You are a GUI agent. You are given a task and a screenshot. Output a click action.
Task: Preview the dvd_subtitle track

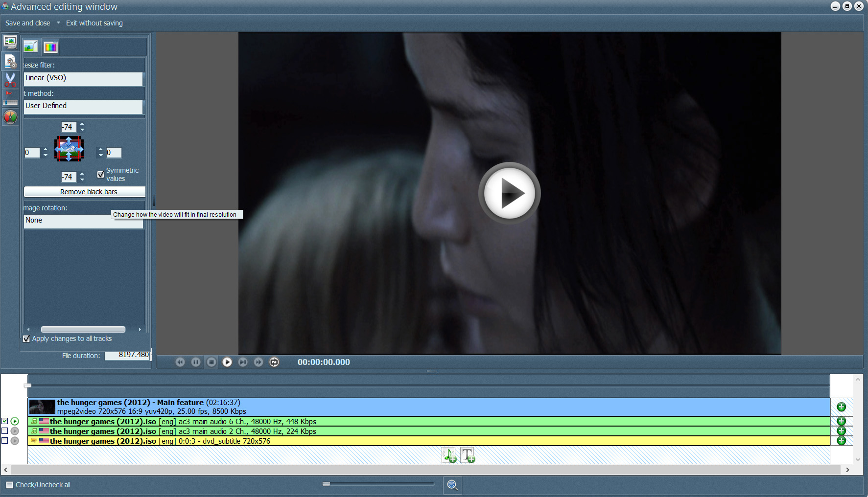coord(15,441)
